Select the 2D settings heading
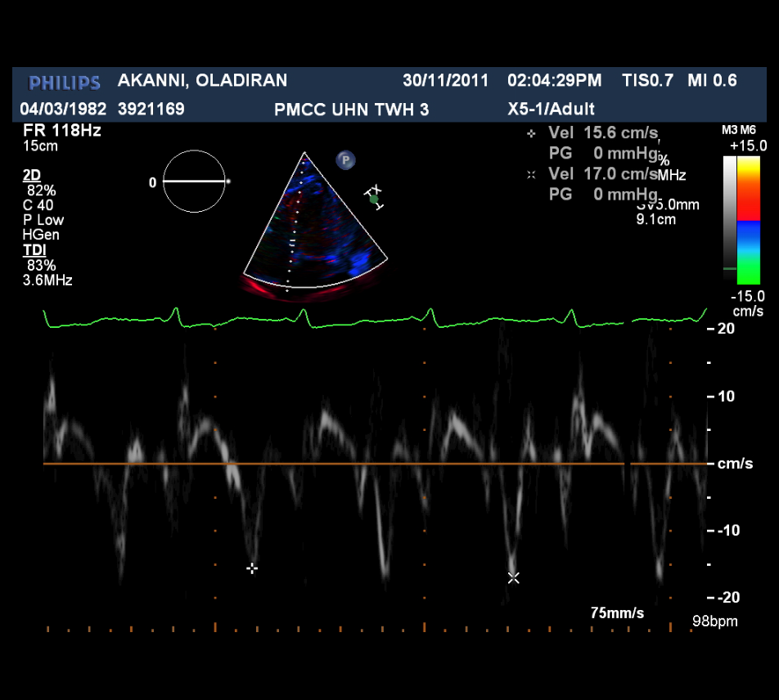The image size is (779, 700). click(31, 176)
